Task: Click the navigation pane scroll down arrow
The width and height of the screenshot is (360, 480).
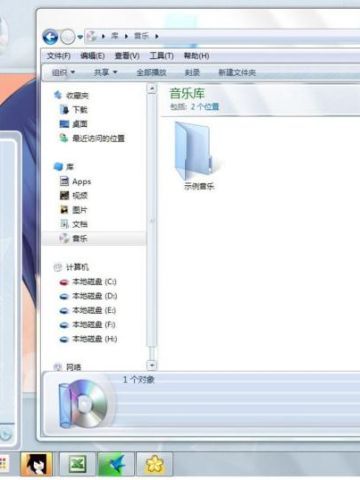Action: click(152, 365)
